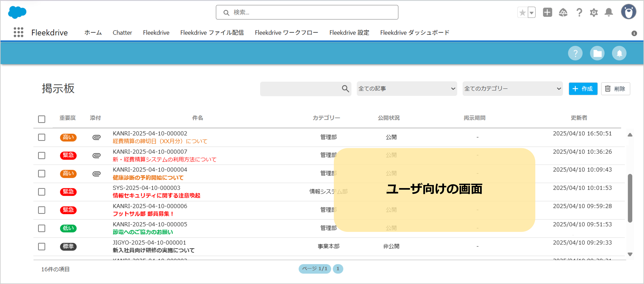
Task: Focus the global 検索 search field
Action: click(x=307, y=12)
